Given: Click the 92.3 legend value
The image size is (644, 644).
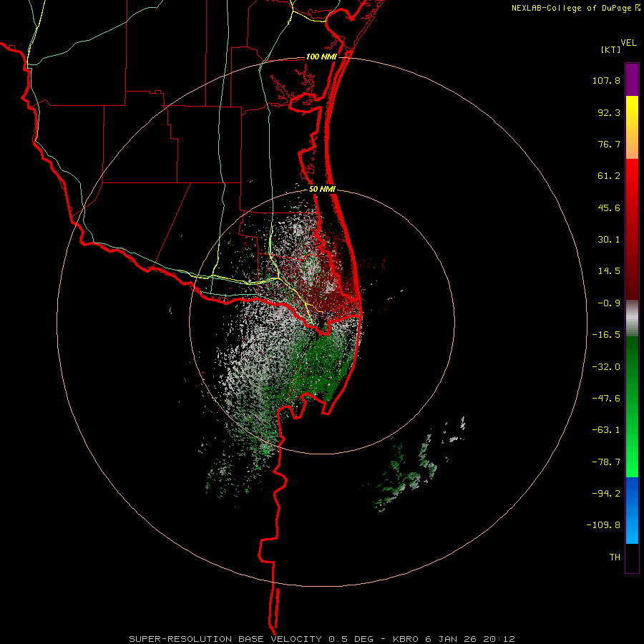Looking at the screenshot, I should click(x=609, y=112).
